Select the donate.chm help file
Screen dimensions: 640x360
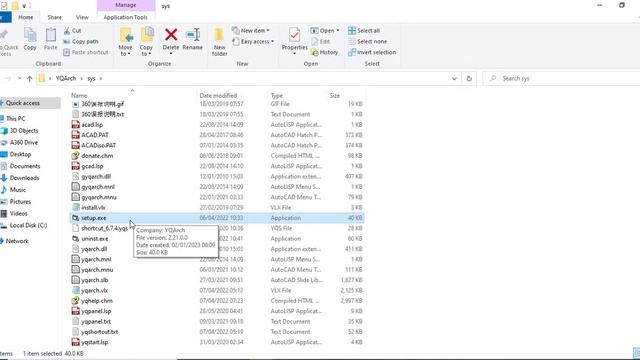pos(217,156)
